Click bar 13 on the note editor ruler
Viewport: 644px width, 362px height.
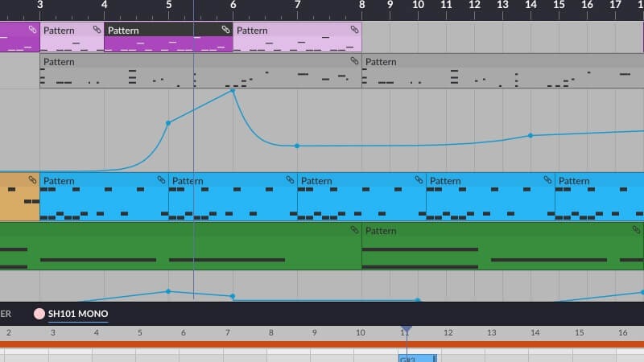click(x=492, y=332)
